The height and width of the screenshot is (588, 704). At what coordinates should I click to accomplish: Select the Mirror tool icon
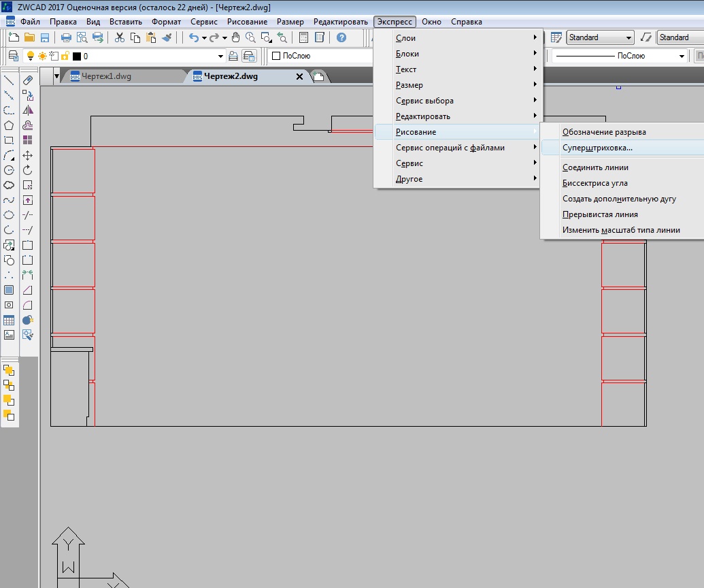(28, 110)
